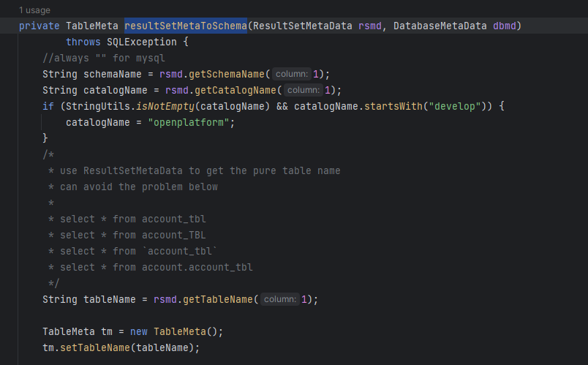588x365 pixels.
Task: Click the "openplatform" string literal
Action: click(190, 122)
